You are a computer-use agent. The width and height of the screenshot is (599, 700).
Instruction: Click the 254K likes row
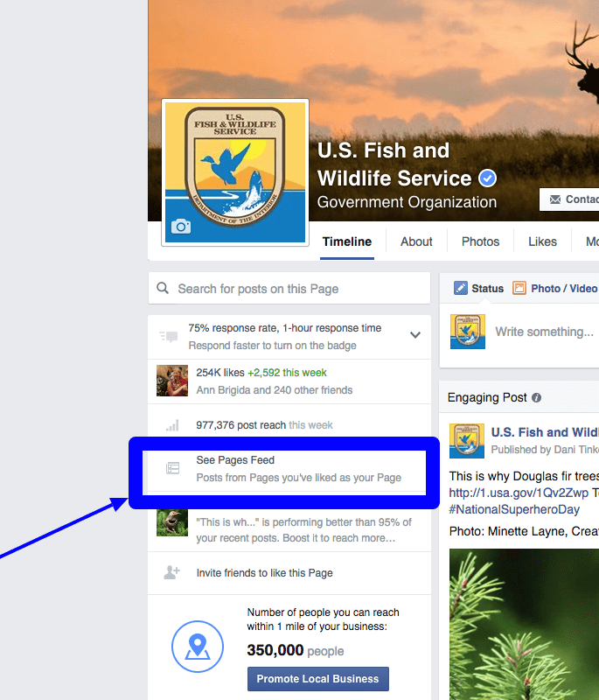pyautogui.click(x=289, y=381)
